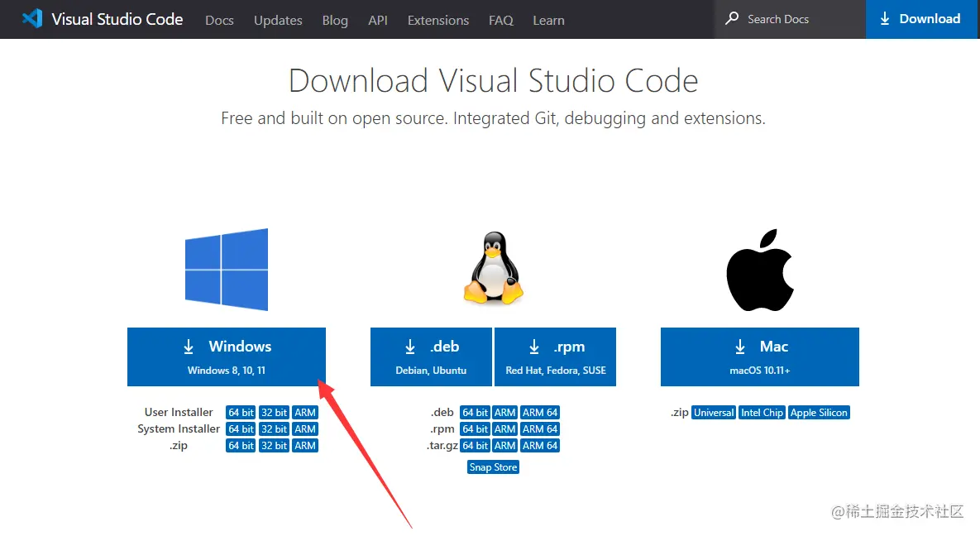Select System Installer ARM

(305, 429)
